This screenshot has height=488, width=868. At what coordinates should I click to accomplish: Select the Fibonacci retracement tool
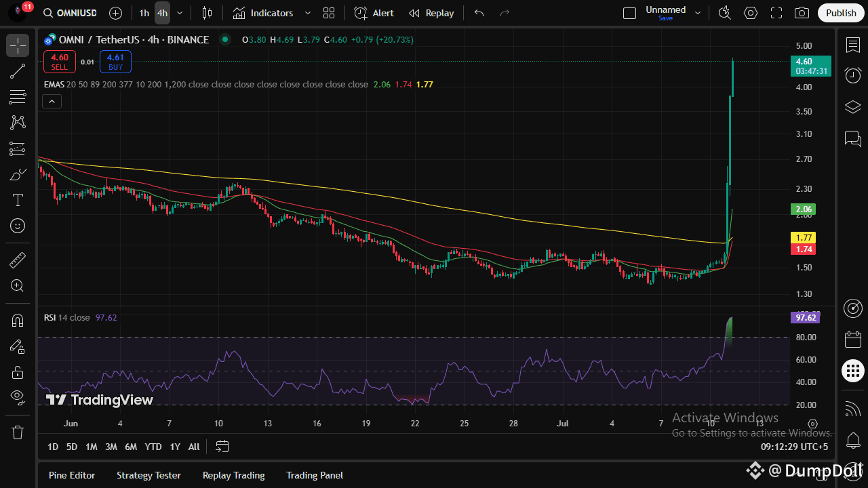[x=18, y=97]
